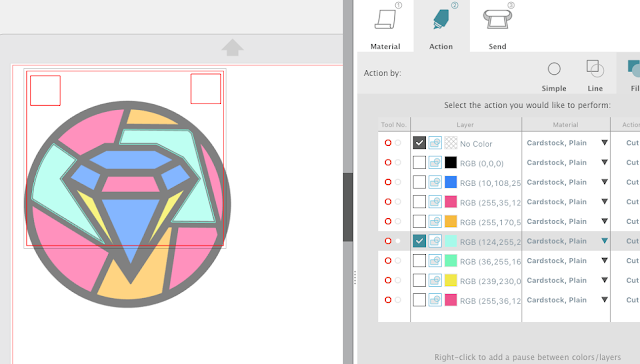Click the yellow RGB (239,230,0 swatch
The width and height of the screenshot is (640, 364).
tap(451, 280)
